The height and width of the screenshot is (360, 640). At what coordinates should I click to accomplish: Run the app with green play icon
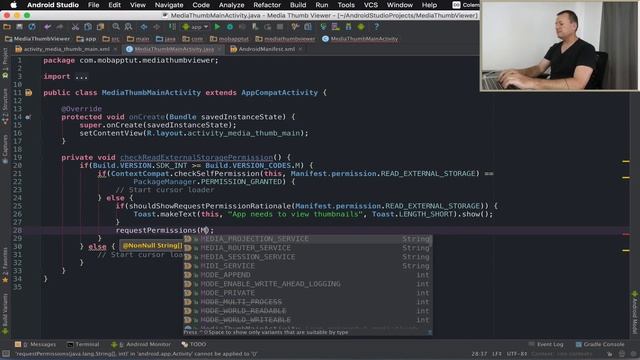click(x=217, y=27)
